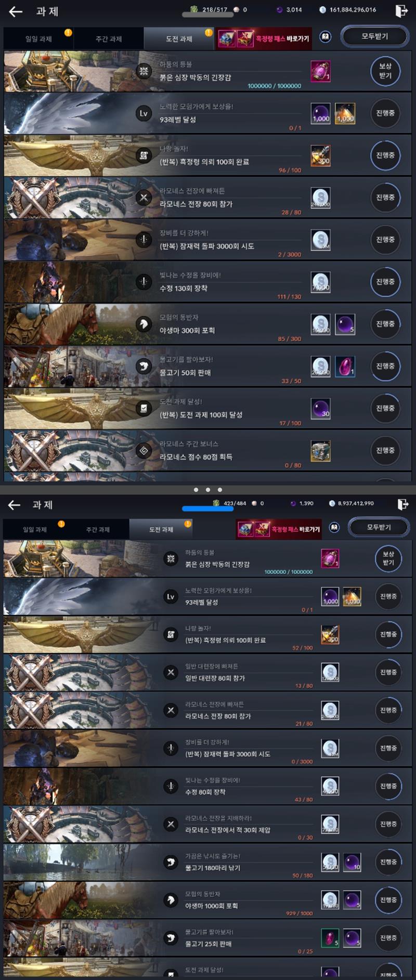Click the blue progress bar under 423/484
Image resolution: width=416 pixels, height=980 pixels.
pos(207,509)
